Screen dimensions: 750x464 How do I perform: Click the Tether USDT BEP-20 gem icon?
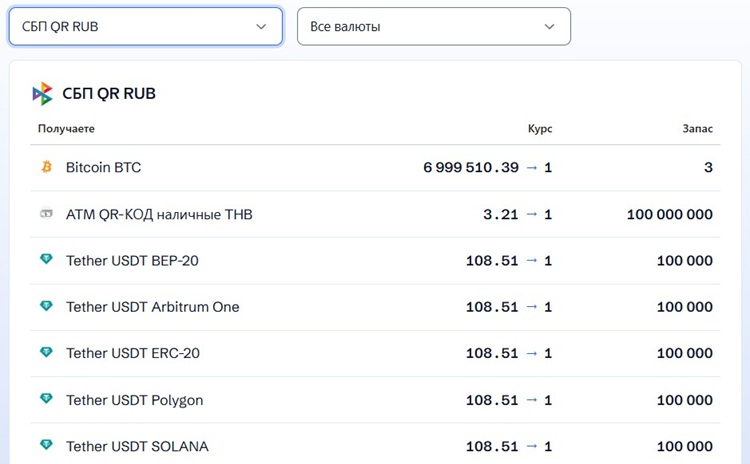tap(46, 259)
